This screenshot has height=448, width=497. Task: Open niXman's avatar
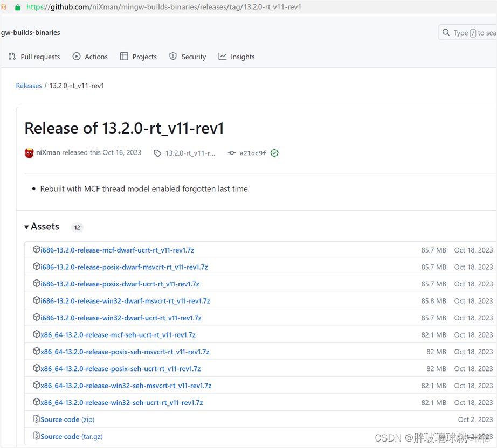[x=29, y=153]
